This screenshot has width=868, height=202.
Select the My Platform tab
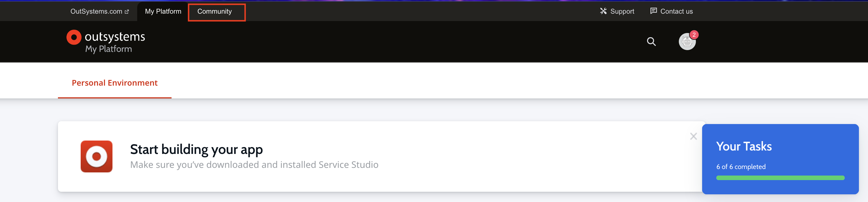163,11
